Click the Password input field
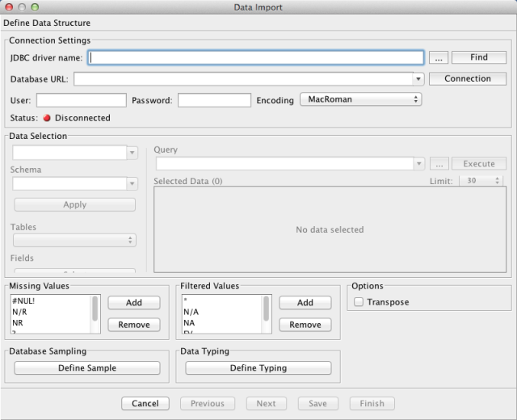Image resolution: width=517 pixels, height=420 pixels. [214, 100]
